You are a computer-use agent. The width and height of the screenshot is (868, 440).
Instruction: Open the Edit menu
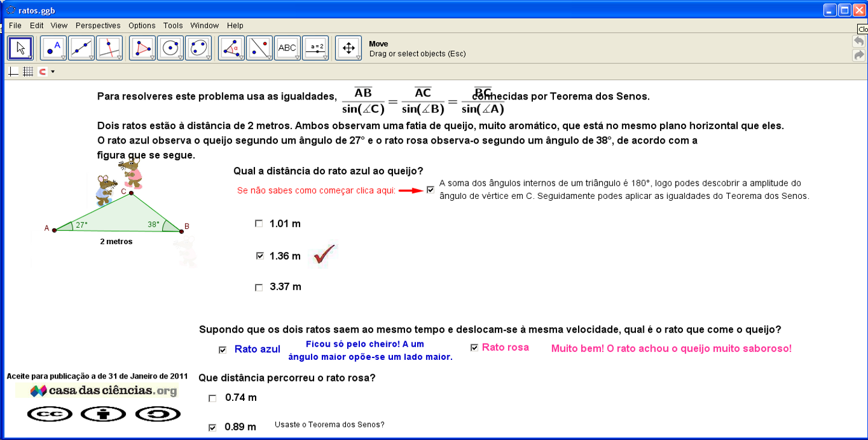[37, 25]
